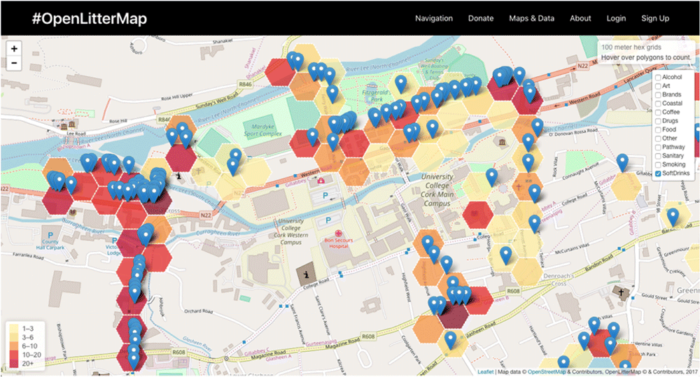Uncheck the SoftDrinks filter
This screenshot has width=700, height=377.
click(x=658, y=173)
